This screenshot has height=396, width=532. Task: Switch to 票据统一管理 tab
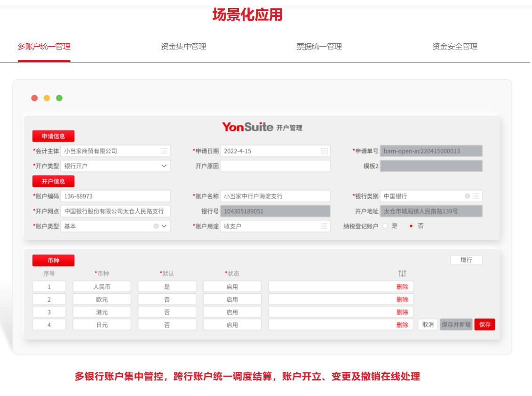pos(319,47)
